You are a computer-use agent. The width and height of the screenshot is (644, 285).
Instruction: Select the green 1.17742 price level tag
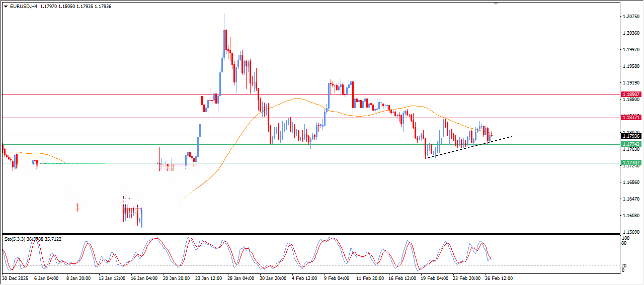[630, 144]
